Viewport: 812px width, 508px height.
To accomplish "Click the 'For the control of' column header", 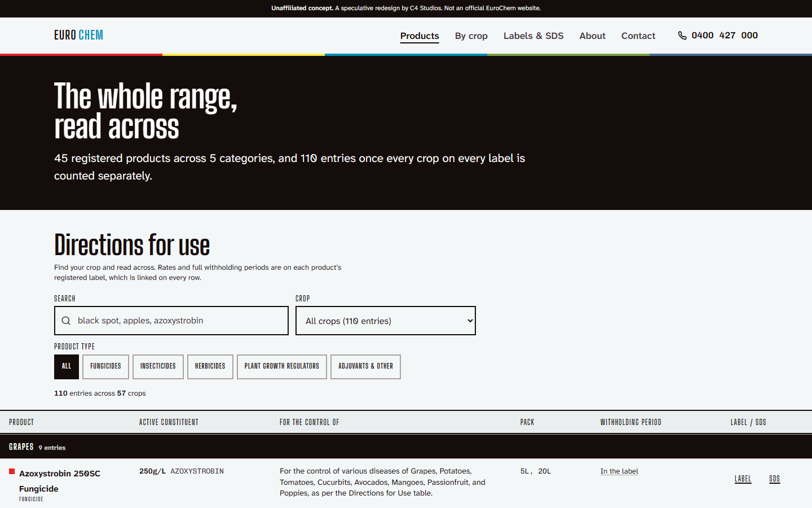I will pos(309,422).
